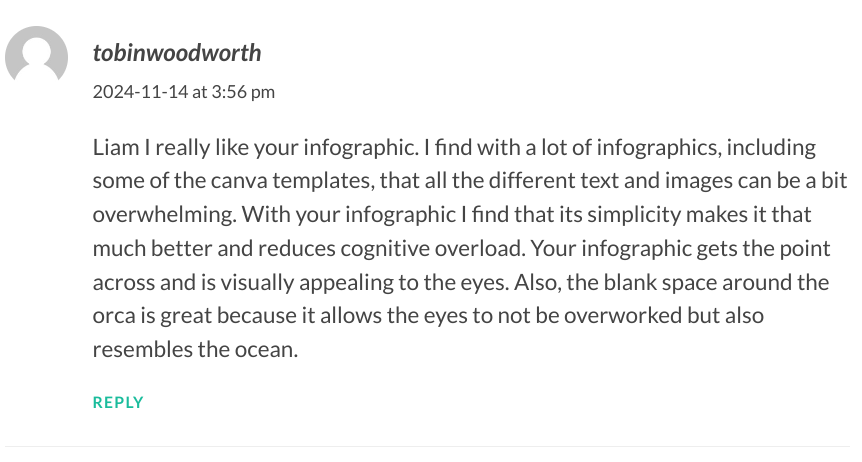This screenshot has width=862, height=462.
Task: Open tobinwoodworth's author profile name
Action: tap(177, 53)
